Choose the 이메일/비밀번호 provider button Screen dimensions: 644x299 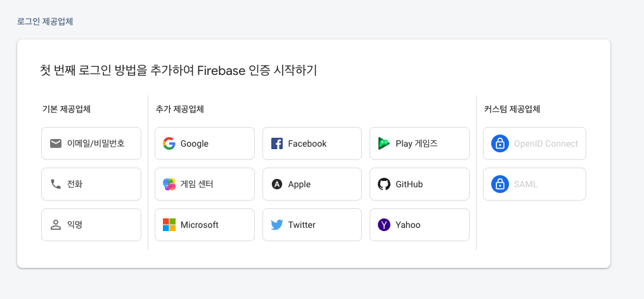coord(91,143)
